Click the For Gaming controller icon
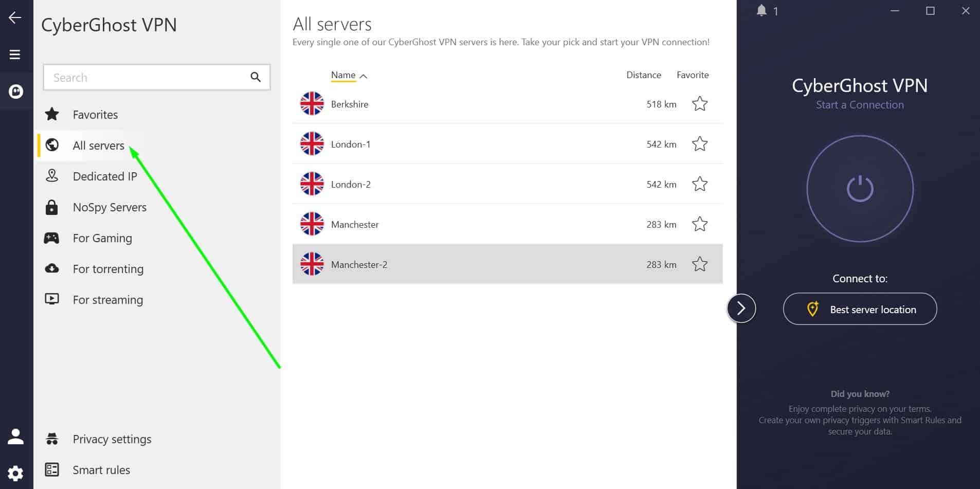The height and width of the screenshot is (489, 980). (51, 238)
